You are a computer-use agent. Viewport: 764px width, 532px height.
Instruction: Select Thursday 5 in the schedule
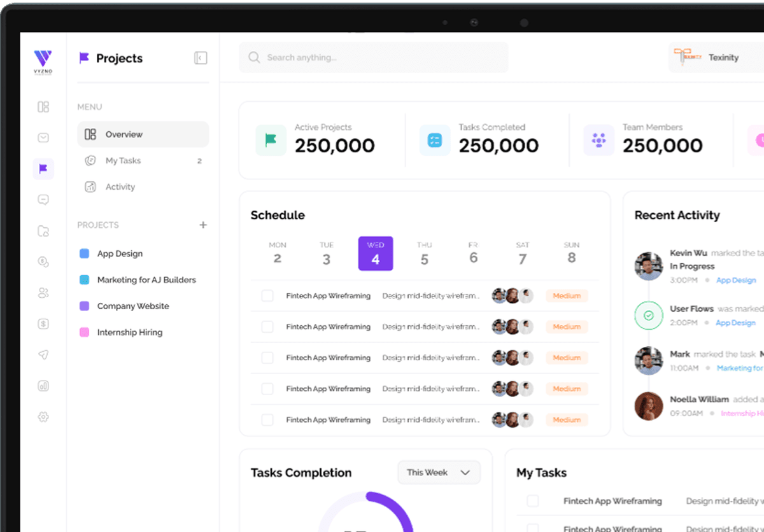click(424, 254)
